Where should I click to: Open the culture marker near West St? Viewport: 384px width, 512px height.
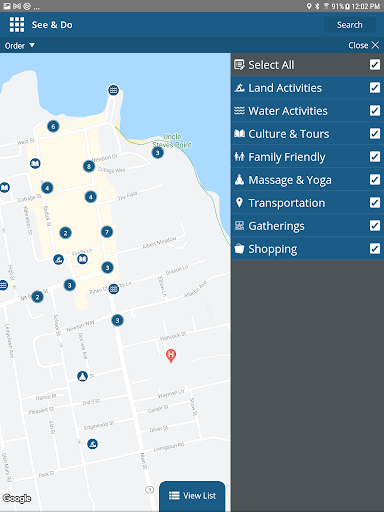pyautogui.click(x=35, y=163)
